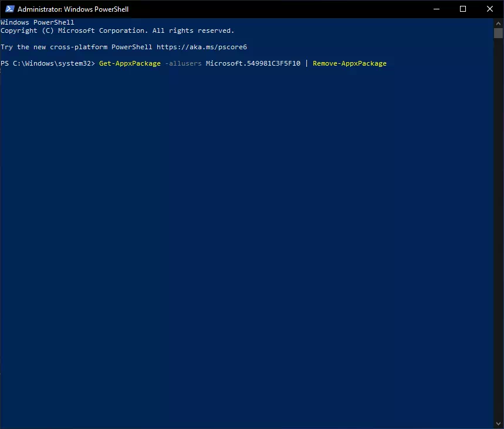The image size is (504, 429).
Task: Click the Try the new cross-platform line
Action: (x=124, y=47)
